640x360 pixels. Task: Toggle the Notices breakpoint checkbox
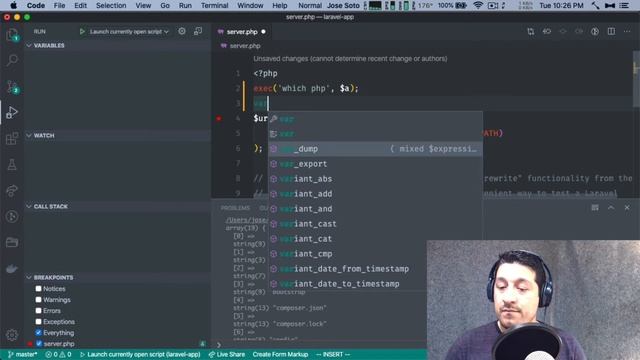(38, 289)
